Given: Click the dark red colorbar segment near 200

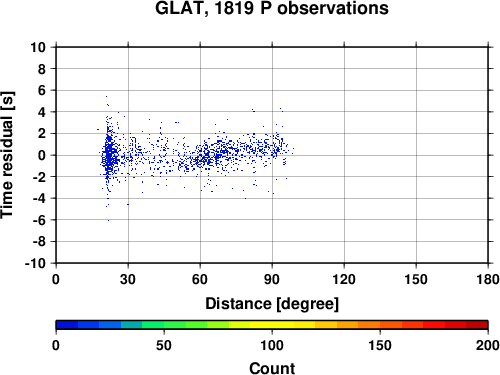Looking at the screenshot, I should point(477,325).
